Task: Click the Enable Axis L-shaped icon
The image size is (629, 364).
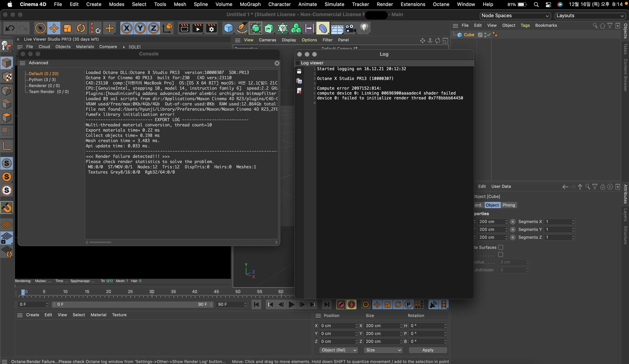Action: [x=7, y=146]
